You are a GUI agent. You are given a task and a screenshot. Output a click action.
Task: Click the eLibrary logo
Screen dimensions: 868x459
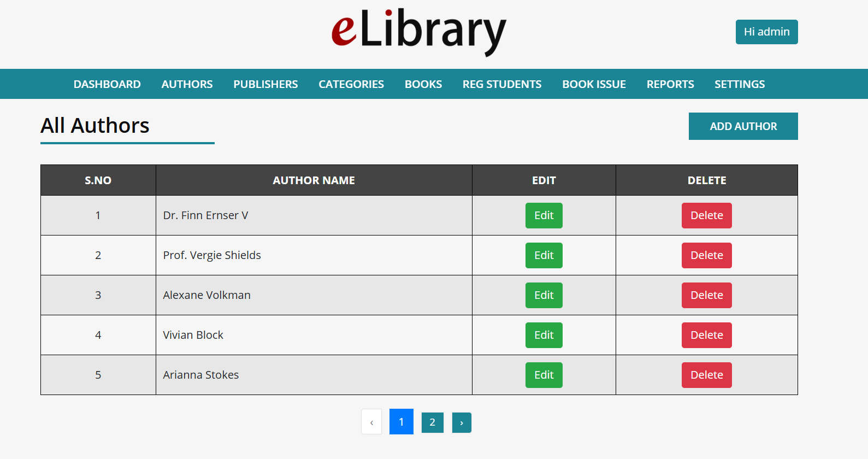pos(419,32)
